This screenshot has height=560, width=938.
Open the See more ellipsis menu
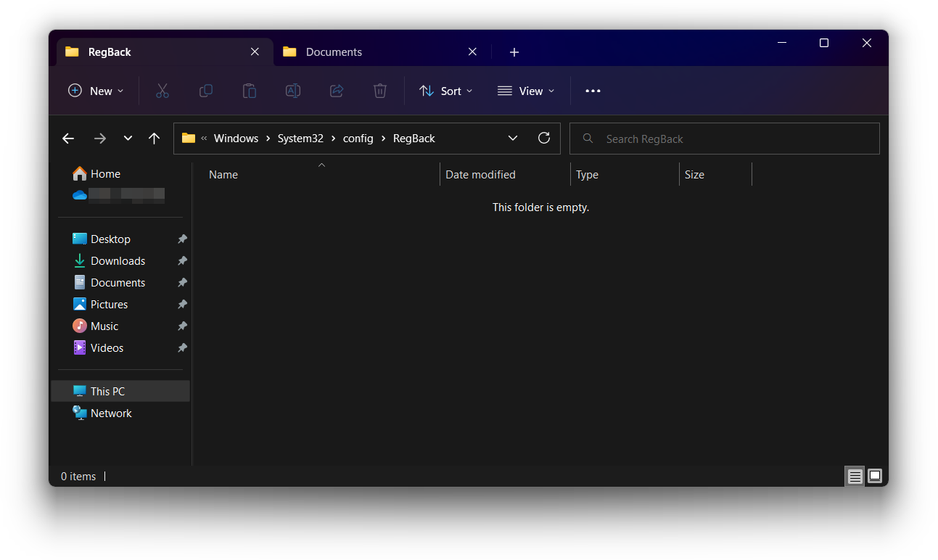593,91
